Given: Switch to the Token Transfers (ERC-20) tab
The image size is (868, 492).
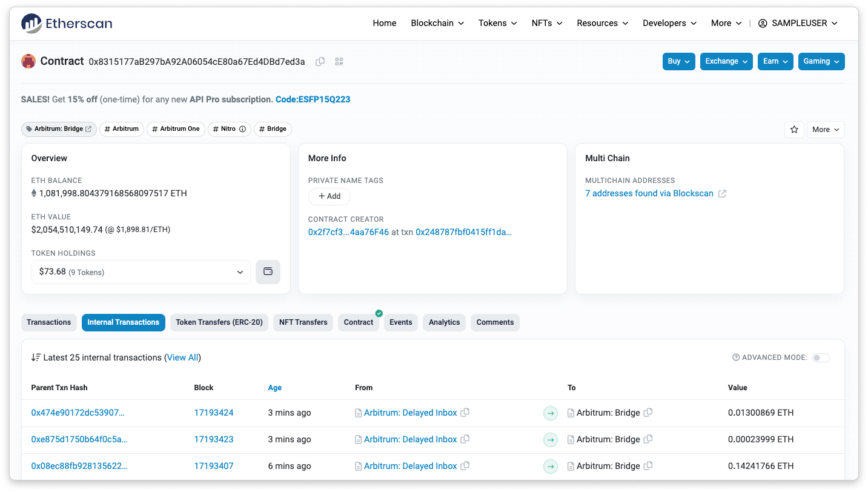Looking at the screenshot, I should 219,322.
